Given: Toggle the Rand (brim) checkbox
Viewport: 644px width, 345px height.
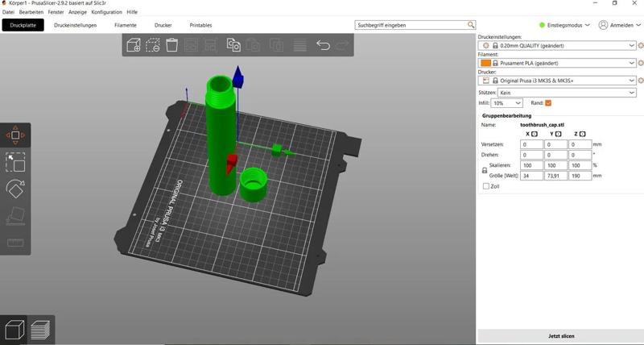Looking at the screenshot, I should 548,103.
